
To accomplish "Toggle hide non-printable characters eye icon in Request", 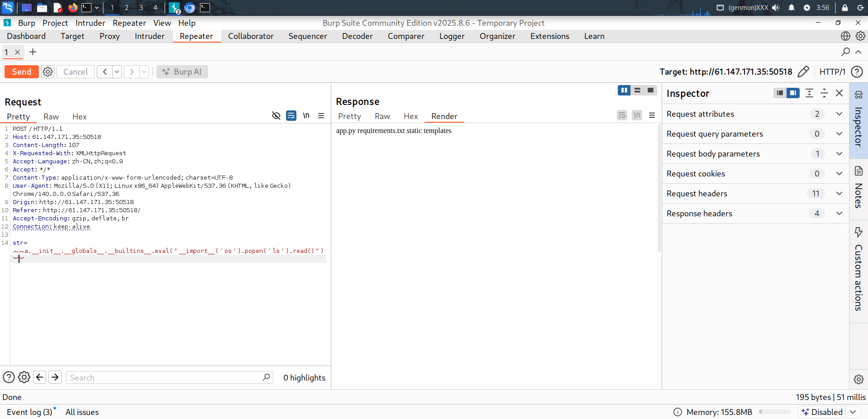I will coord(276,115).
